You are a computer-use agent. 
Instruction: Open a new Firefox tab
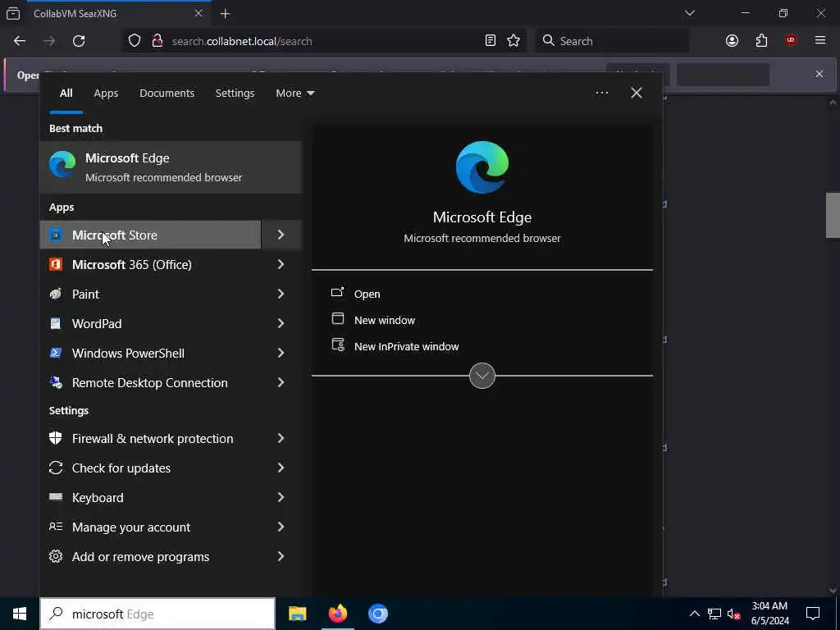coord(225,14)
